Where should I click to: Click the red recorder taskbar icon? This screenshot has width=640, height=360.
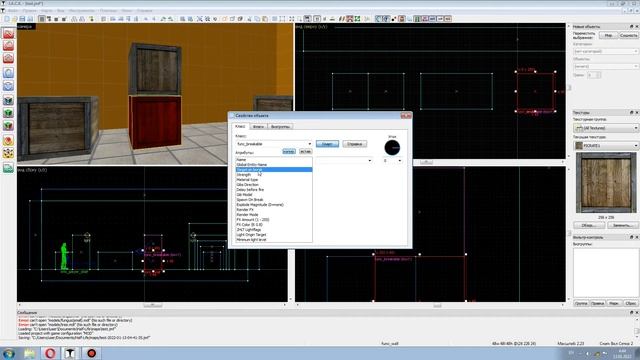(91, 353)
